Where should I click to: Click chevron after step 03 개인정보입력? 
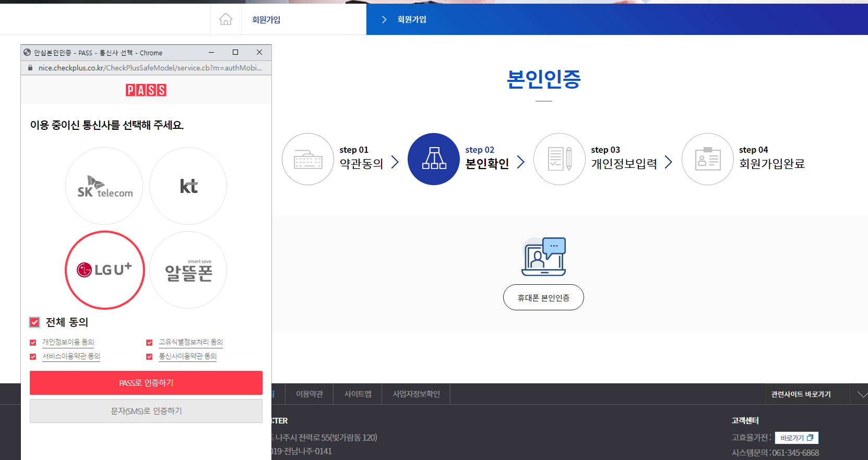669,162
